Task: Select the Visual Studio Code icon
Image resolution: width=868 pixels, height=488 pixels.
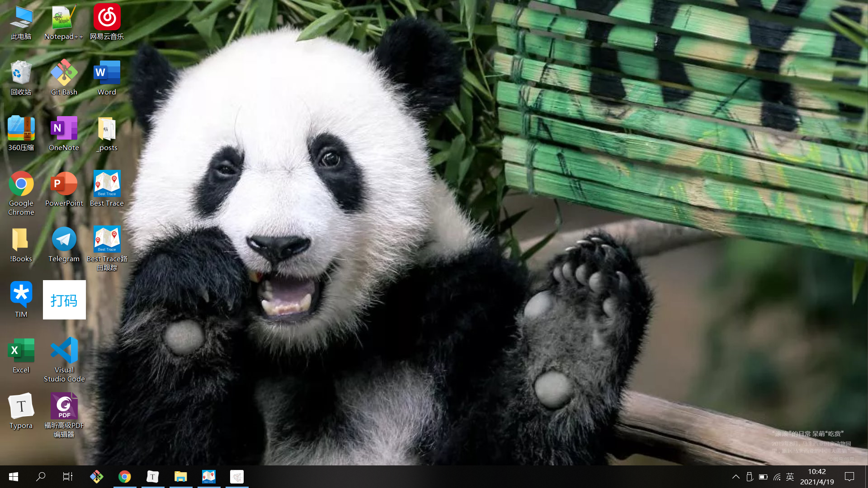Action: pyautogui.click(x=64, y=359)
